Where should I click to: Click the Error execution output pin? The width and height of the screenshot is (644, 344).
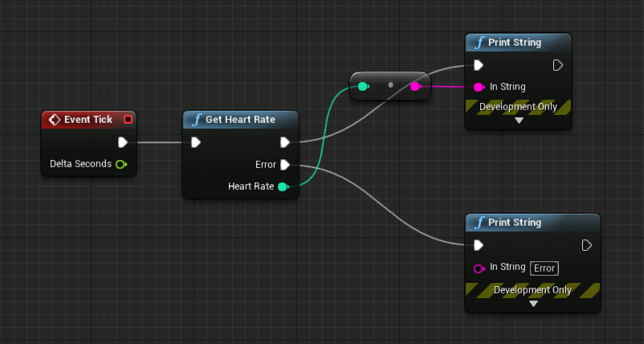tap(284, 165)
